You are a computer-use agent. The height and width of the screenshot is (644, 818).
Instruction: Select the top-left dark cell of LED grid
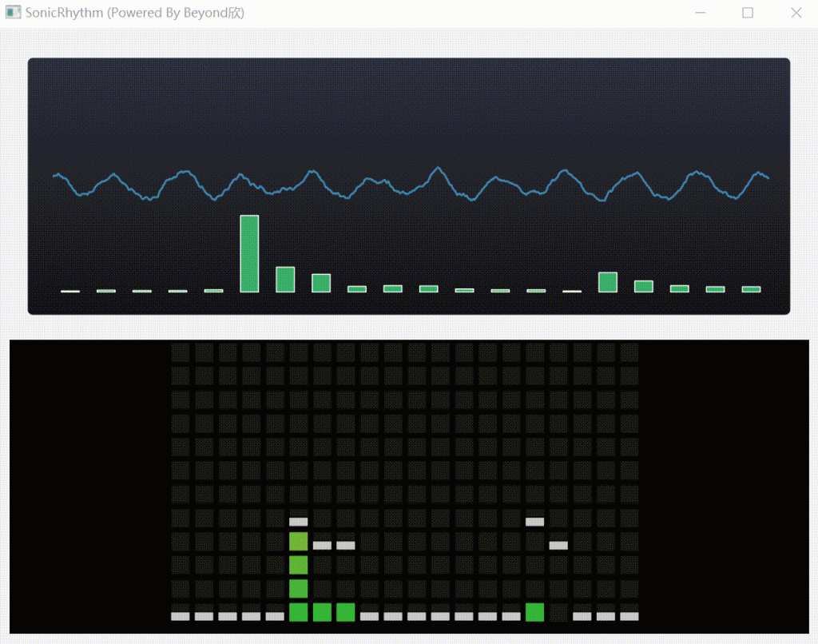click(x=181, y=352)
